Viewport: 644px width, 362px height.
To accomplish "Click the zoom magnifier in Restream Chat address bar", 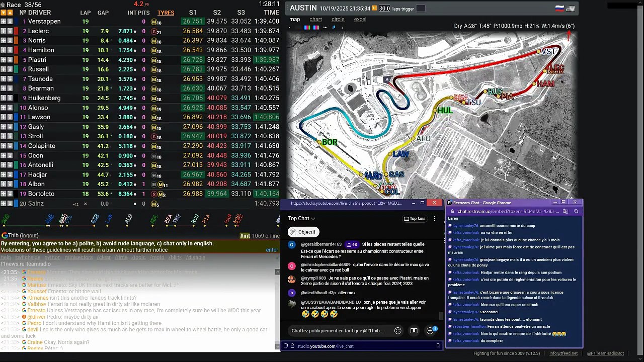I will point(576,212).
